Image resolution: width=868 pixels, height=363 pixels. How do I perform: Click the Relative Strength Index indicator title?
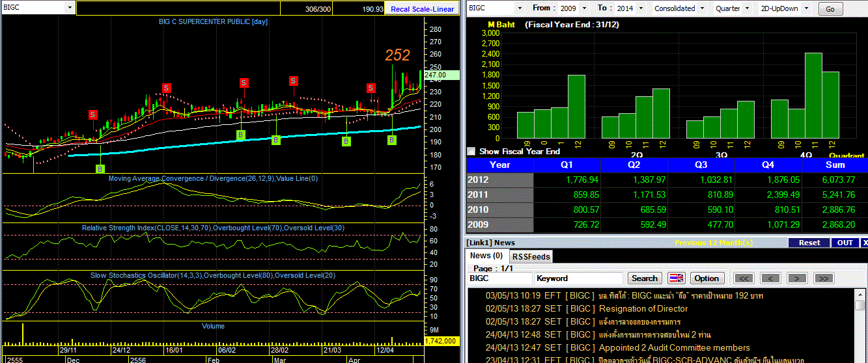click(x=213, y=228)
